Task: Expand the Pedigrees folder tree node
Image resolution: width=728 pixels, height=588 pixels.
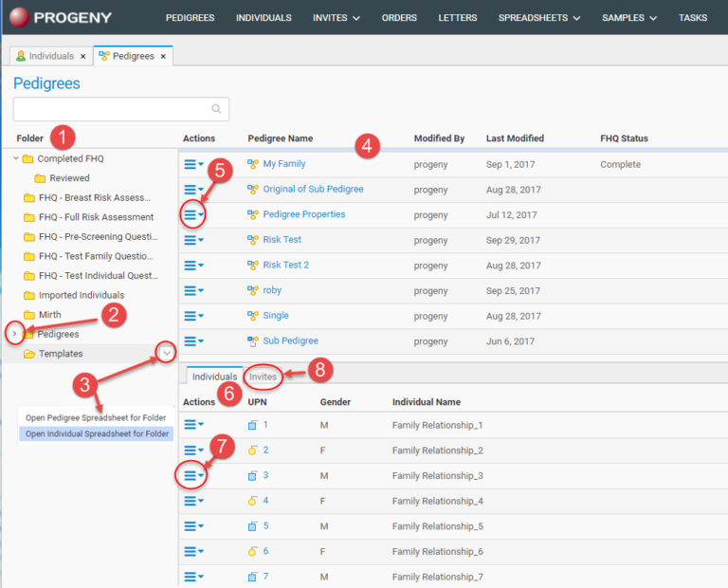Action: pos(12,334)
